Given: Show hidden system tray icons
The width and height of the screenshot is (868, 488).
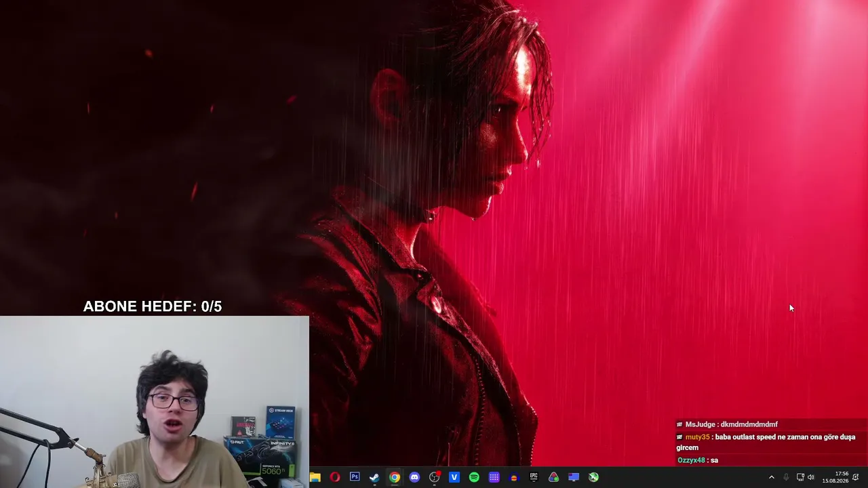Looking at the screenshot, I should (771, 477).
